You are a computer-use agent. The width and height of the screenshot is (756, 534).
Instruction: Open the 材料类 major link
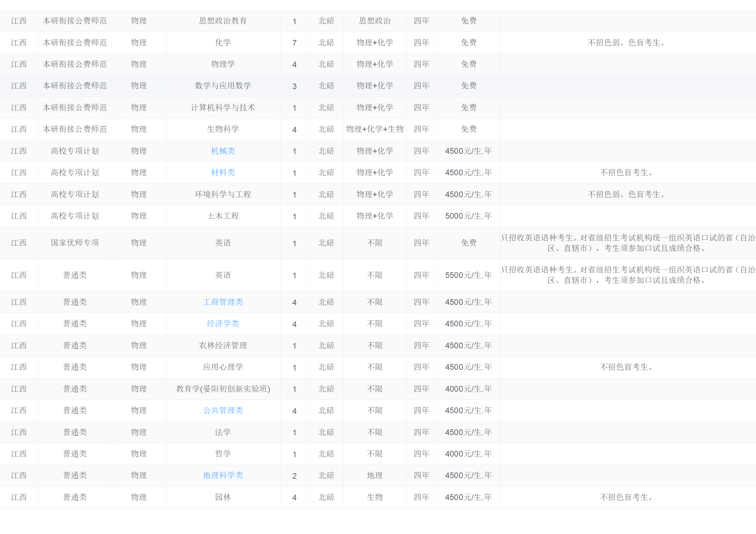pos(223,173)
